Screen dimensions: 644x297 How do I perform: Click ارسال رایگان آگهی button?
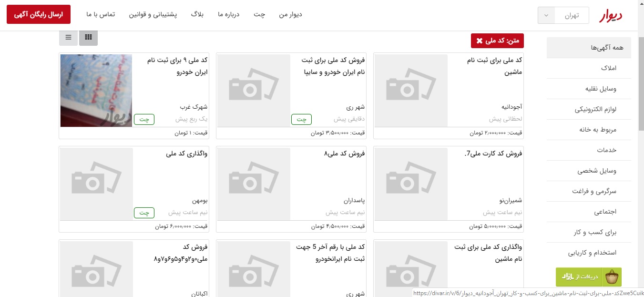(39, 14)
